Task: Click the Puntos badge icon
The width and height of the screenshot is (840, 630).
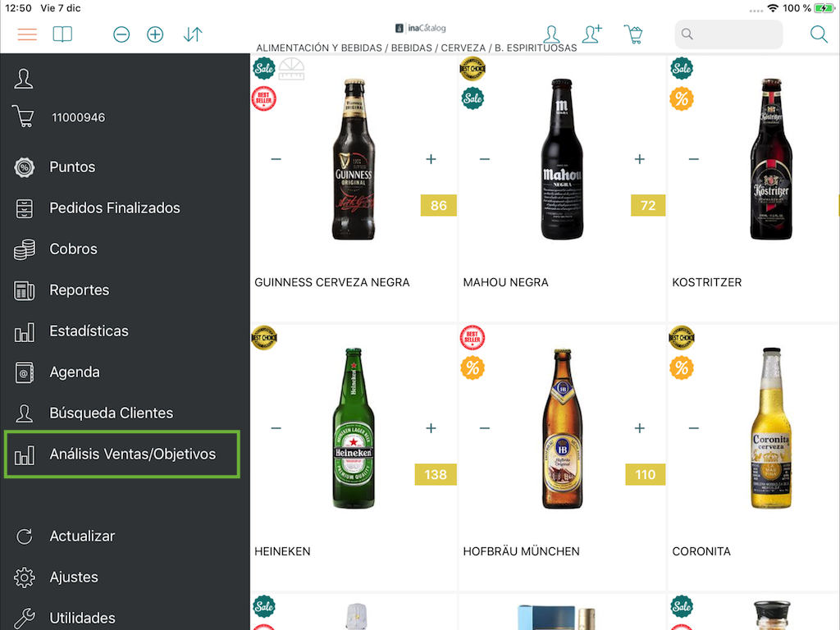Action: point(24,167)
